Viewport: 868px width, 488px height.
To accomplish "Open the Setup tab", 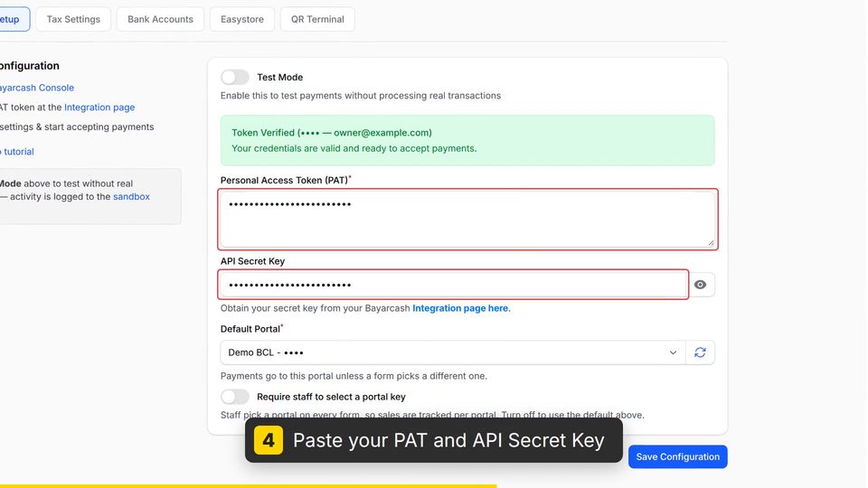I will (x=11, y=19).
